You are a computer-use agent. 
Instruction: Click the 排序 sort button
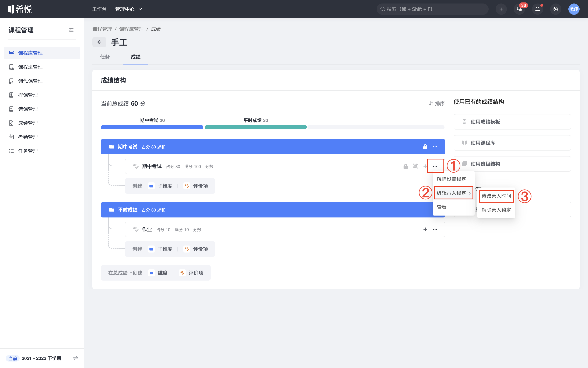[437, 104]
